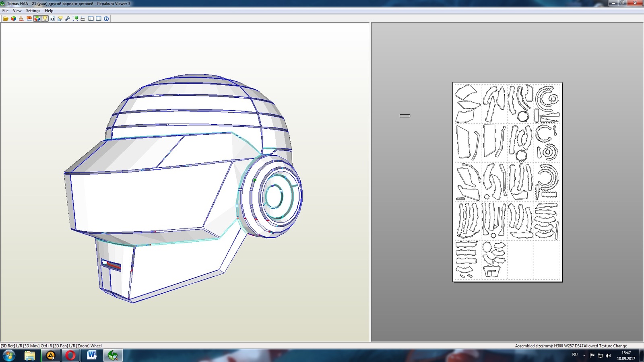
Task: Switch to the single-pane layout icon
Action: click(x=99, y=19)
